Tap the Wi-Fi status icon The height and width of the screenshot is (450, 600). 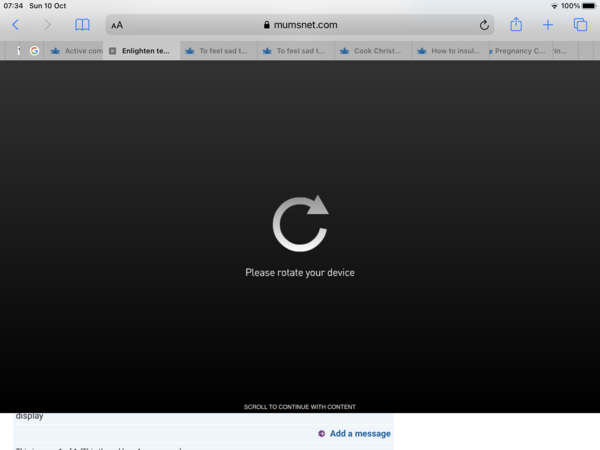554,6
